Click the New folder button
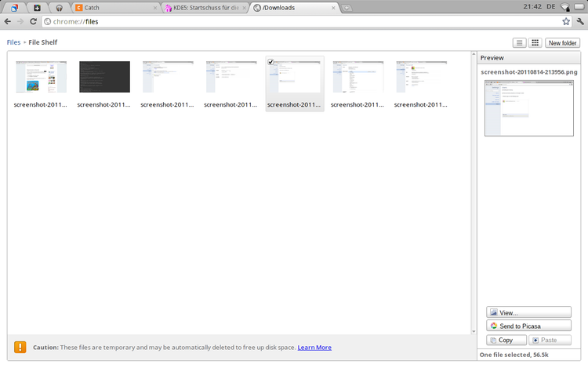The image size is (588, 368). pos(563,43)
